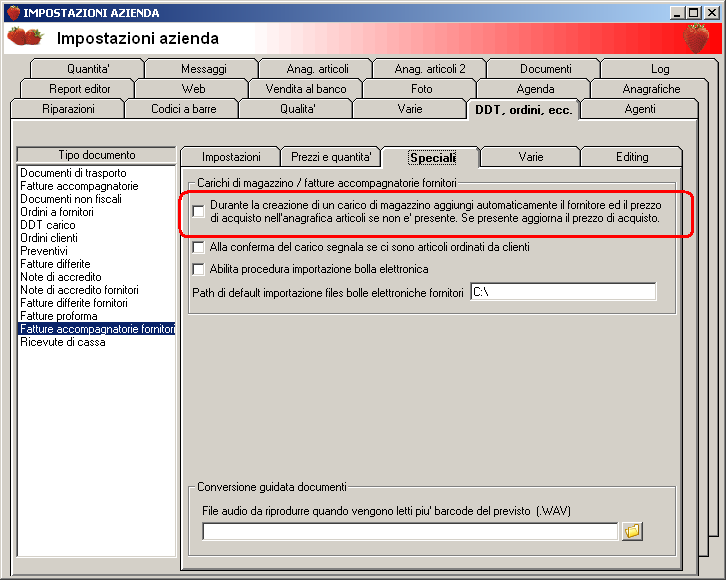
Task: Open the Quantita' tab
Action: pyautogui.click(x=88, y=69)
